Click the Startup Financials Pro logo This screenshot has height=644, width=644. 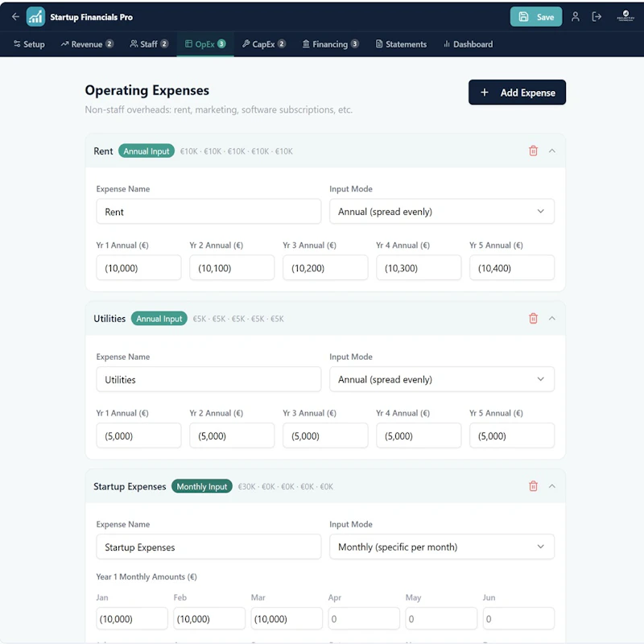point(35,17)
